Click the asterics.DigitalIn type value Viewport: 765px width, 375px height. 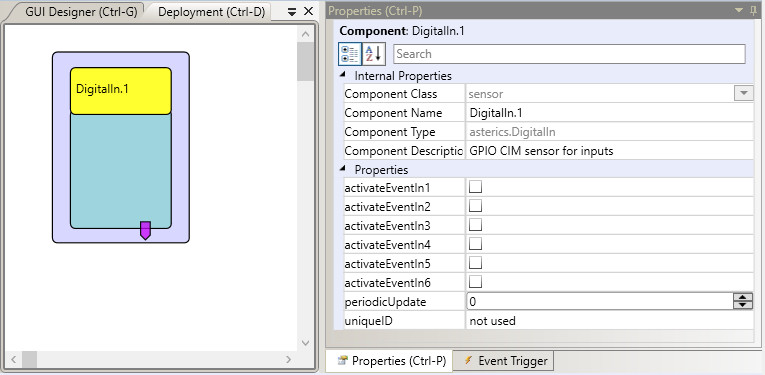[512, 132]
